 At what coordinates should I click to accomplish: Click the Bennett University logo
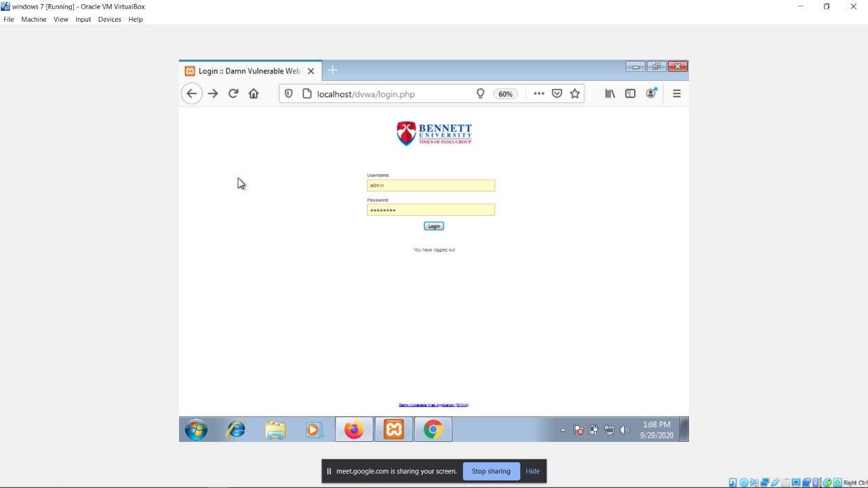coord(434,134)
